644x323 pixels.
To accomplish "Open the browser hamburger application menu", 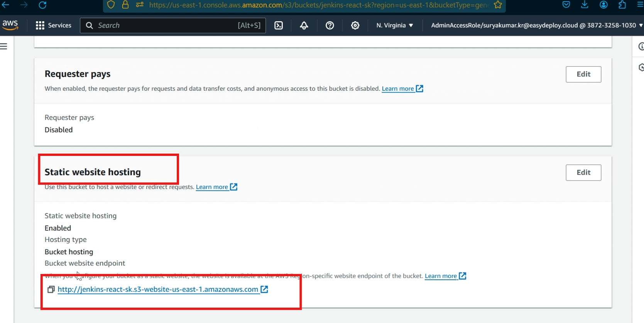I will (x=640, y=5).
